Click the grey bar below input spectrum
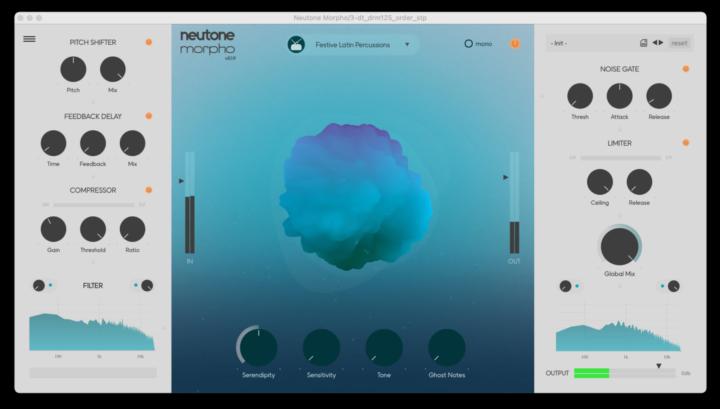The width and height of the screenshot is (720, 409). (x=93, y=373)
